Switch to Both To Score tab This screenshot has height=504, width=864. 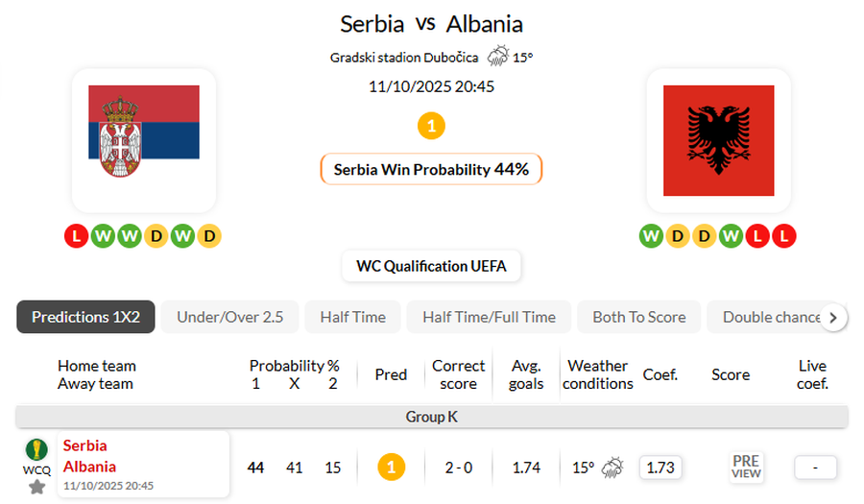pos(638,317)
